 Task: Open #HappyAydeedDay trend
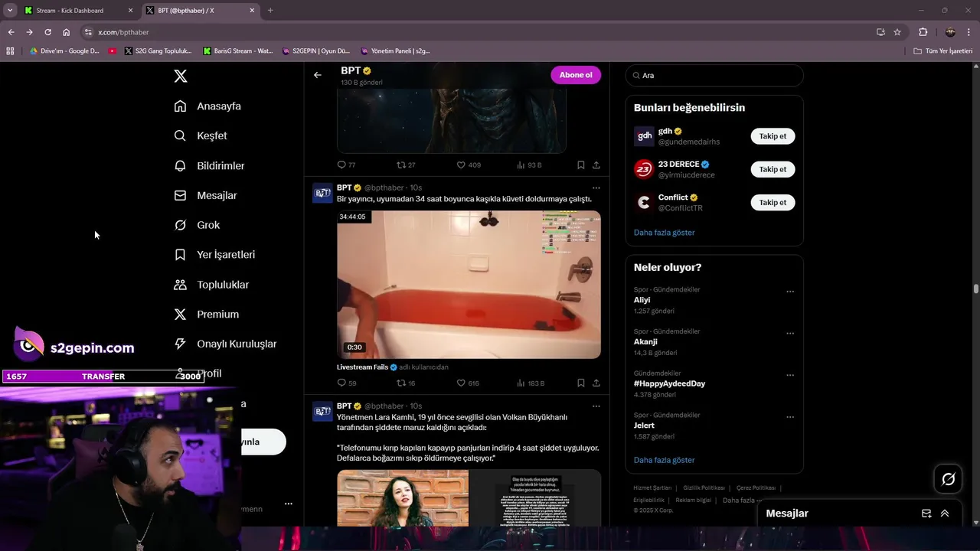(x=669, y=383)
